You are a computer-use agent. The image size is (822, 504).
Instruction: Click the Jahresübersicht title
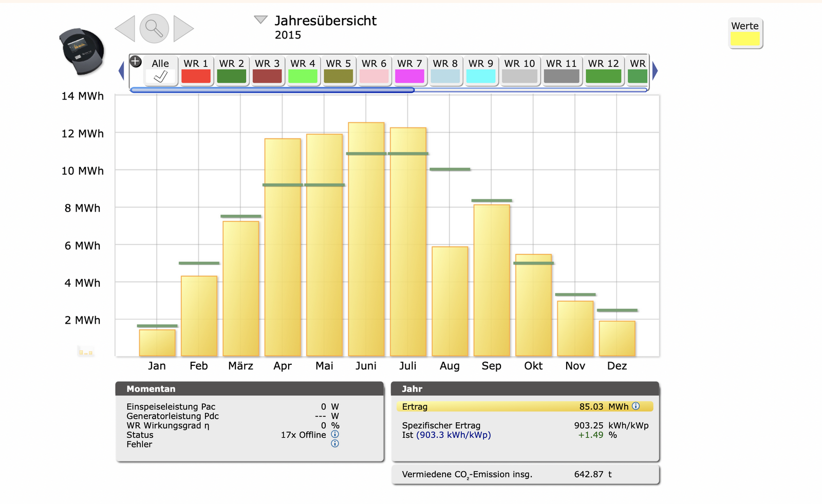tap(325, 21)
